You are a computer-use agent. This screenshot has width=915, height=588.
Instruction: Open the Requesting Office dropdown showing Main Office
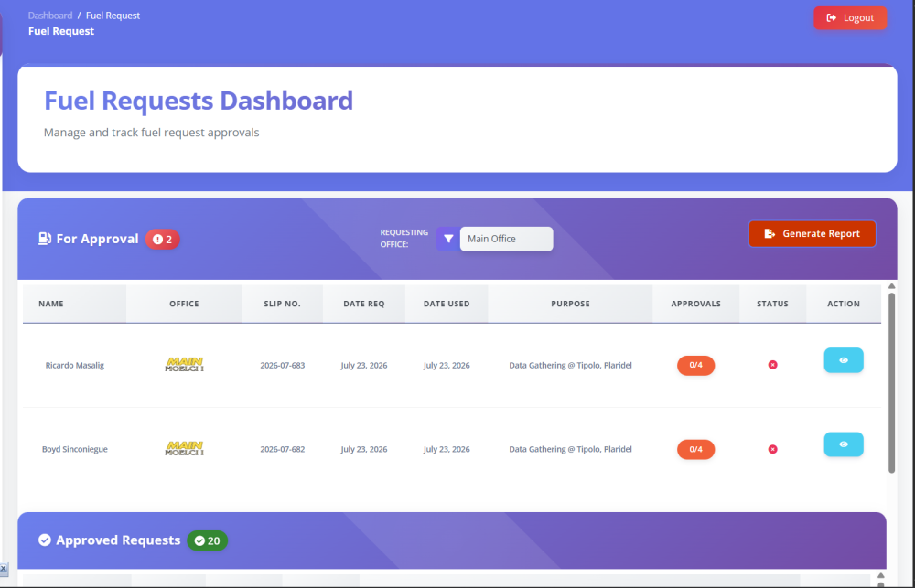pos(506,240)
